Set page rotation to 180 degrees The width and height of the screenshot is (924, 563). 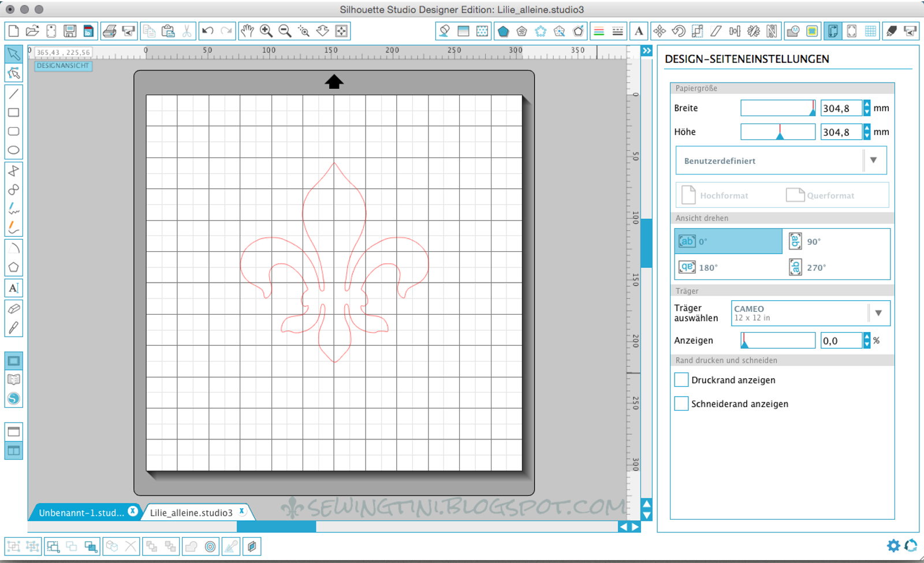coord(696,267)
